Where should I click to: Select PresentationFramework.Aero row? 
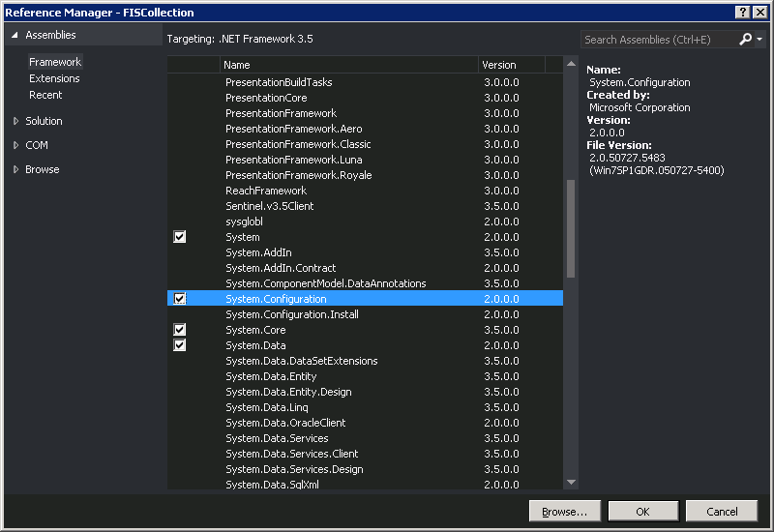pyautogui.click(x=365, y=129)
